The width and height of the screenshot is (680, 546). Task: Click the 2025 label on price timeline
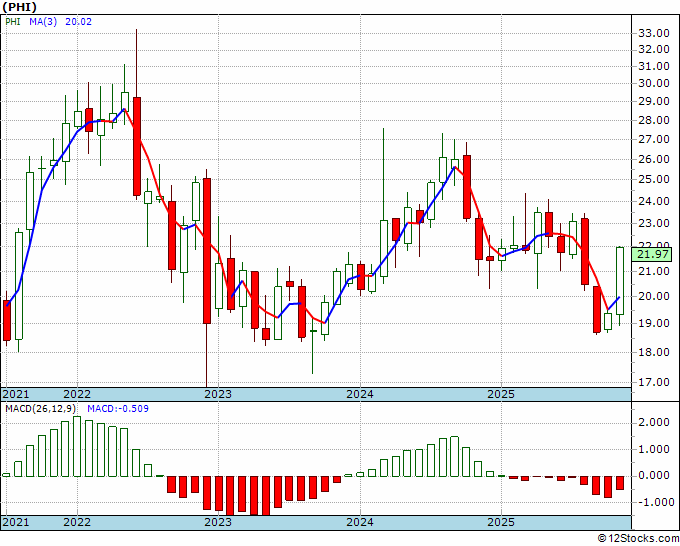pyautogui.click(x=501, y=394)
